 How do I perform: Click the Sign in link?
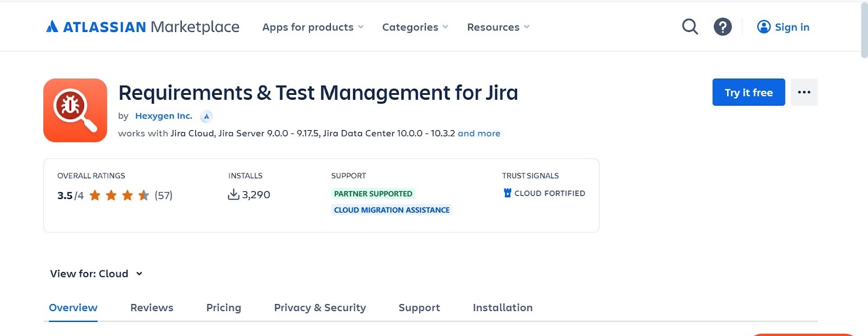pyautogui.click(x=792, y=27)
